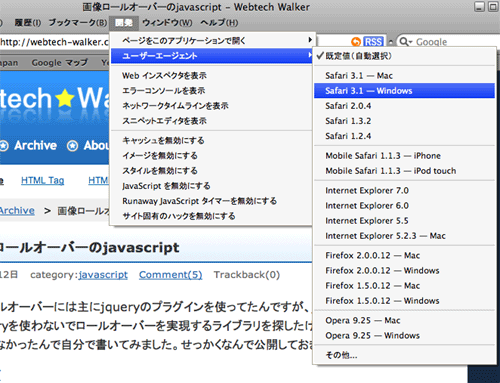This screenshot has width=500, height=383.
Task: Click the HTML Tag link
Action: [42, 180]
